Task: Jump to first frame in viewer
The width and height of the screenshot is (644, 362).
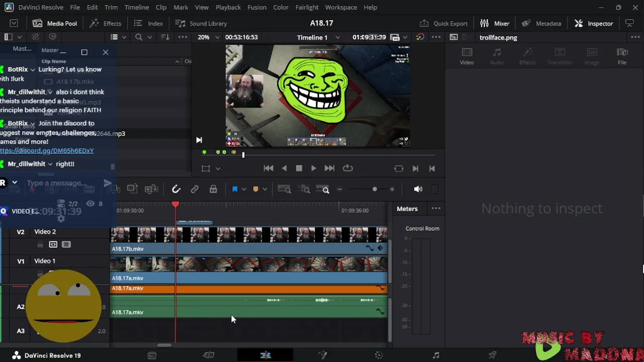Action: tap(269, 168)
